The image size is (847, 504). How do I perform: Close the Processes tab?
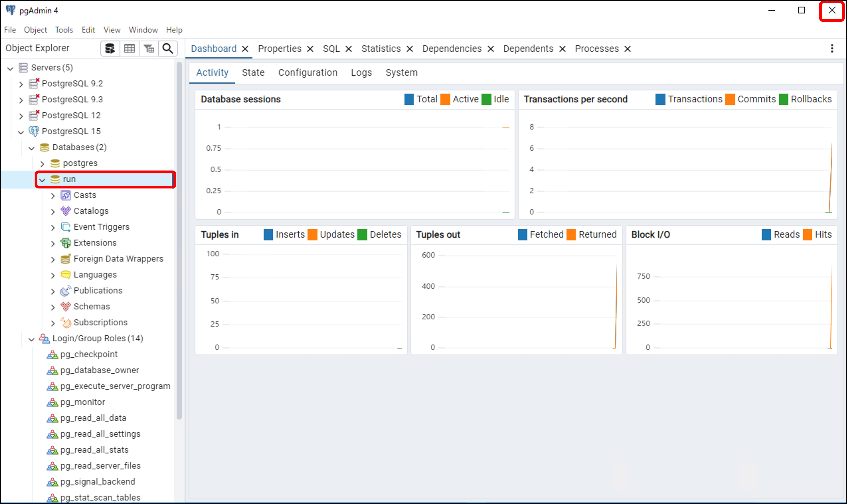(628, 49)
